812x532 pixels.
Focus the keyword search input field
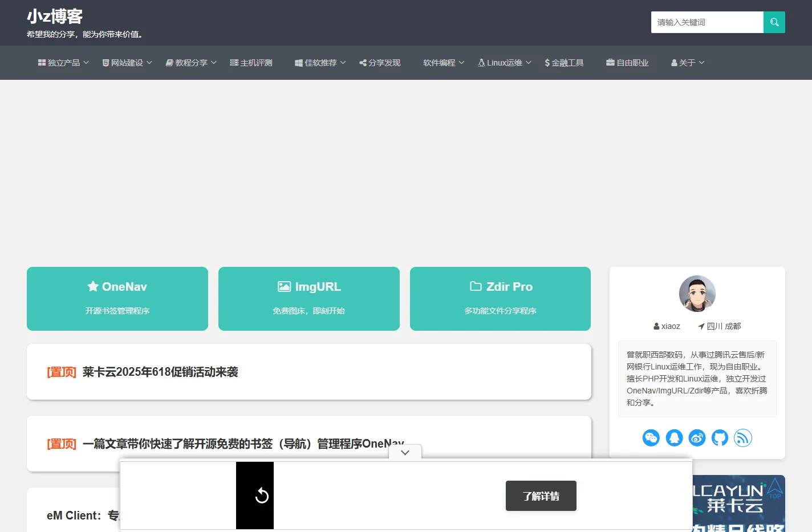pos(707,22)
